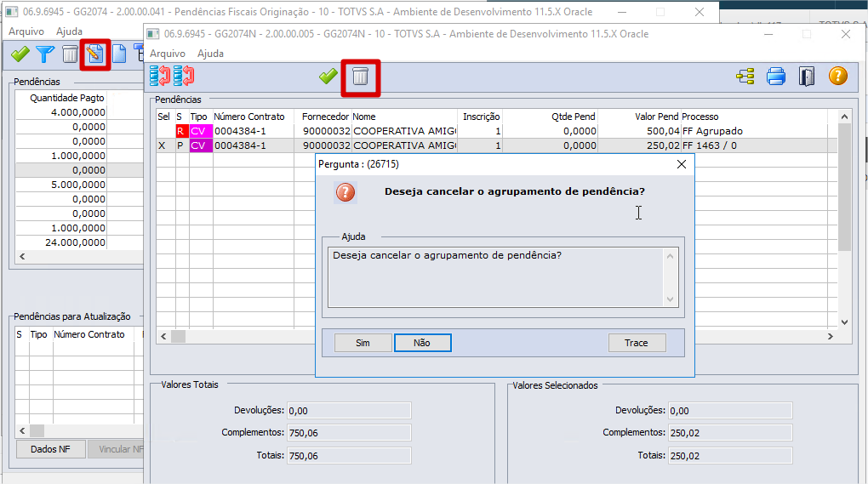Click the Número Contrato header in Pendências para Atualização
Screen dimensions: 868x484
[89, 334]
